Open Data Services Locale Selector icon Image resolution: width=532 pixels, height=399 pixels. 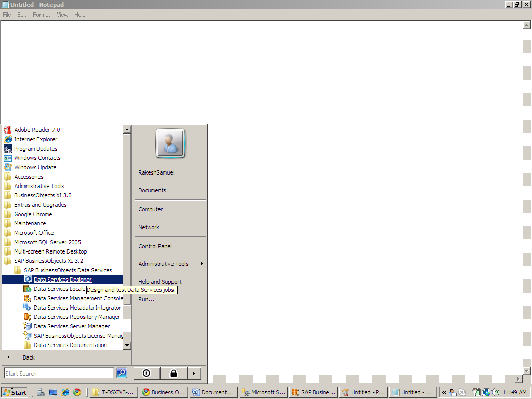point(28,289)
